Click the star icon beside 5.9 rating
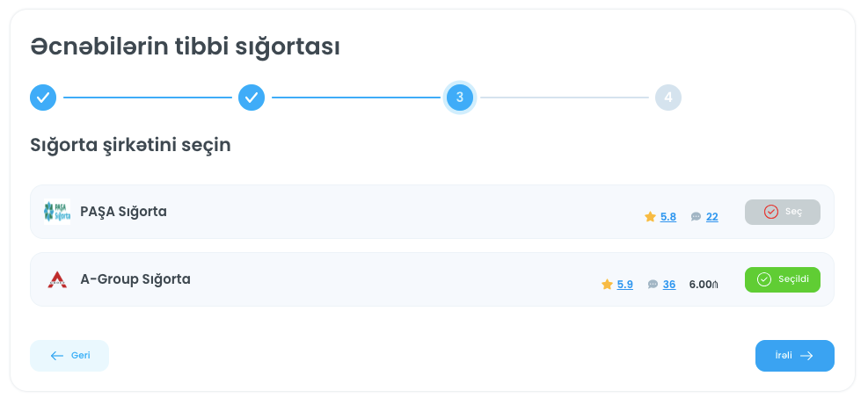 [x=607, y=285]
